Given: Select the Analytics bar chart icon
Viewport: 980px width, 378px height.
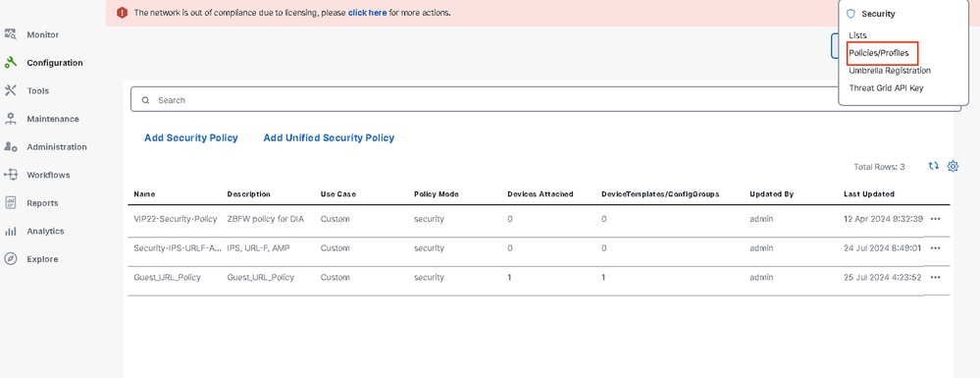Looking at the screenshot, I should click(x=10, y=231).
